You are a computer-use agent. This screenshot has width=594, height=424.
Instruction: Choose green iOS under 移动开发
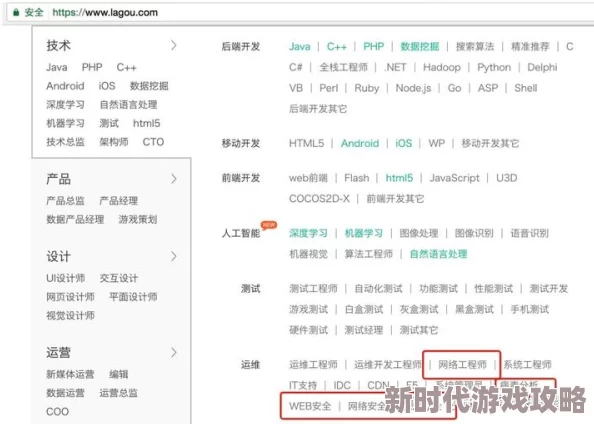[x=403, y=144]
